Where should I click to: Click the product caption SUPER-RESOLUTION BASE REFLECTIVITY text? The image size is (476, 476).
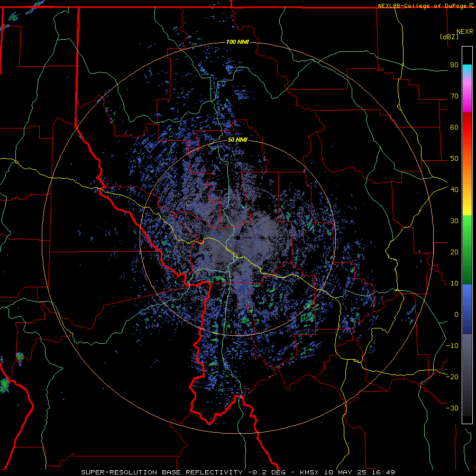tap(162, 472)
